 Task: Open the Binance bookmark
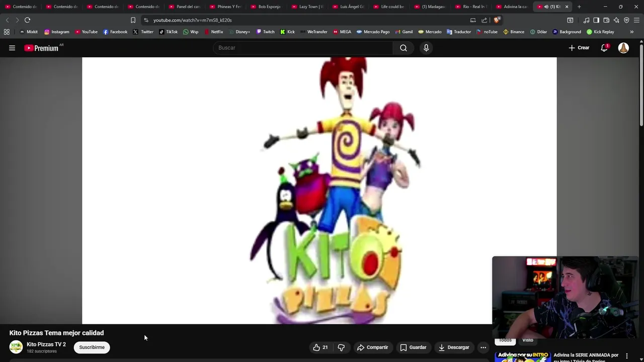[x=514, y=32]
